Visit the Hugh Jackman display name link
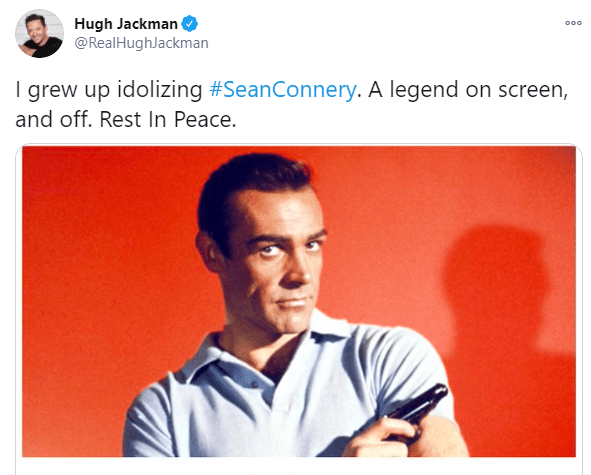591x475 pixels. click(126, 24)
